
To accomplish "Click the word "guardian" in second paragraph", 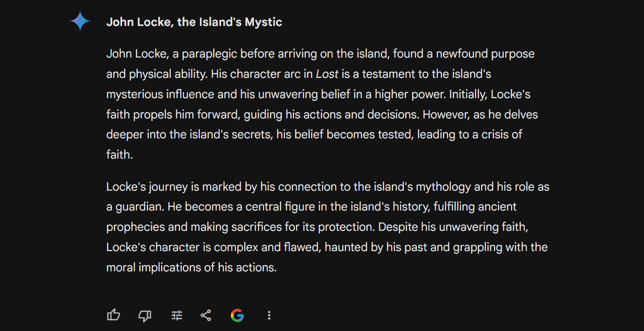I will coord(140,207).
